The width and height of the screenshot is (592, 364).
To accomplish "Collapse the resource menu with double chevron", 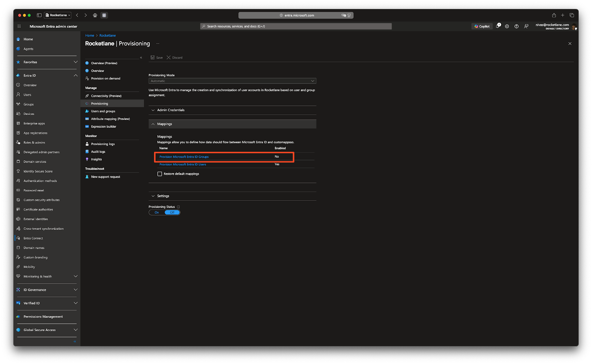I will (141, 58).
